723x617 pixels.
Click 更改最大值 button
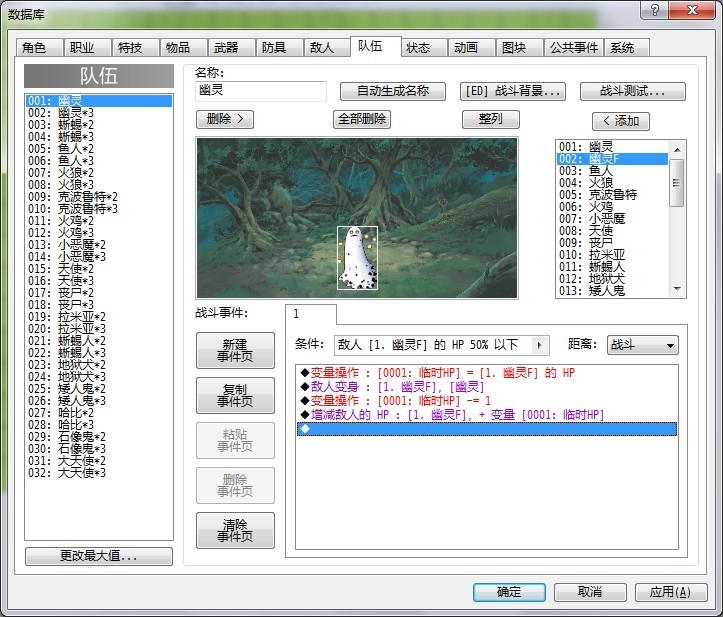[x=99, y=556]
